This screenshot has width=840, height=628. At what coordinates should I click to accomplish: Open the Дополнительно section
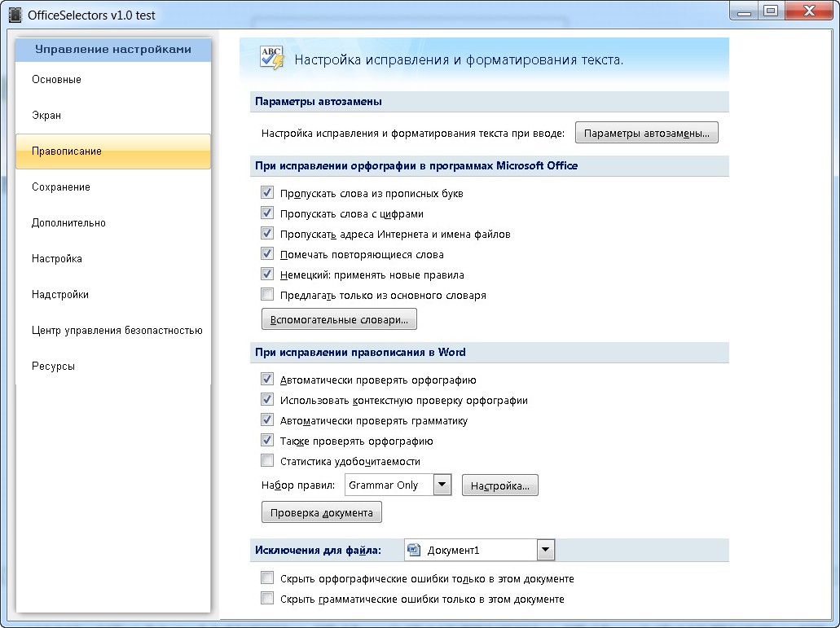click(113, 222)
